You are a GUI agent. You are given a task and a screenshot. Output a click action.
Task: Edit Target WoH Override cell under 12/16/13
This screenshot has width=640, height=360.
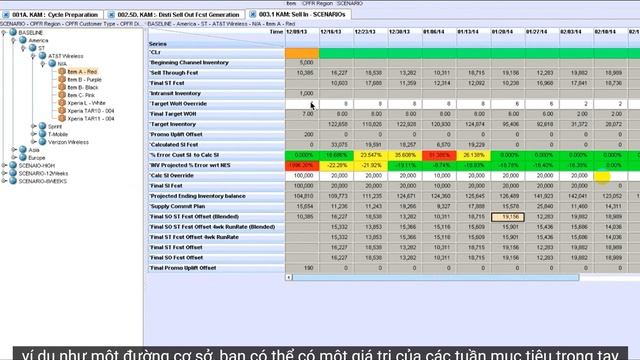coord(336,104)
